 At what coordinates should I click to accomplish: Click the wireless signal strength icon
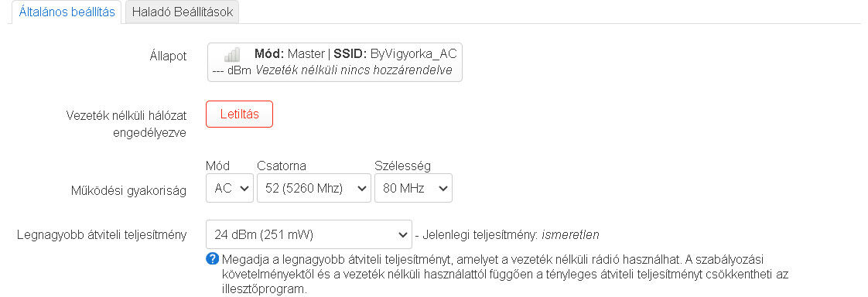coord(232,54)
